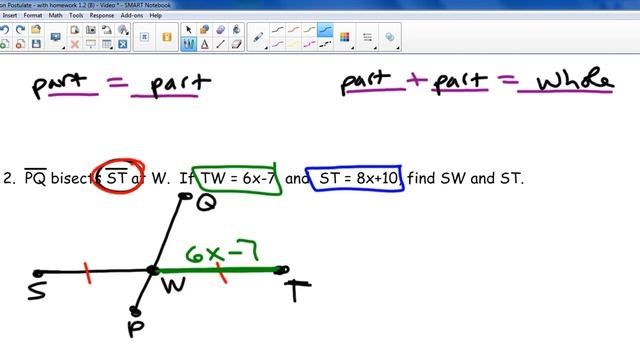
Task: Open the transparency options dropdown
Action: pyautogui.click(x=390, y=37)
